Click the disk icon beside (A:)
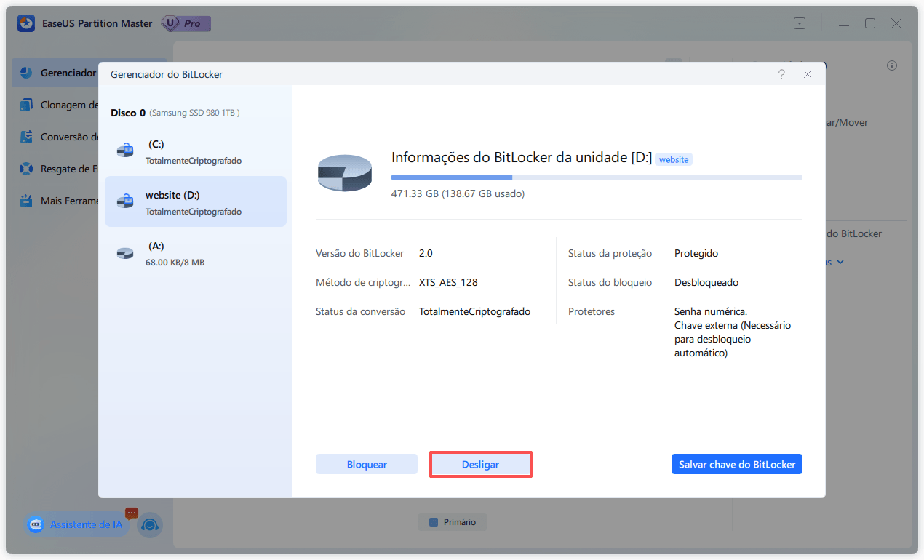This screenshot has width=924, height=560. click(125, 253)
